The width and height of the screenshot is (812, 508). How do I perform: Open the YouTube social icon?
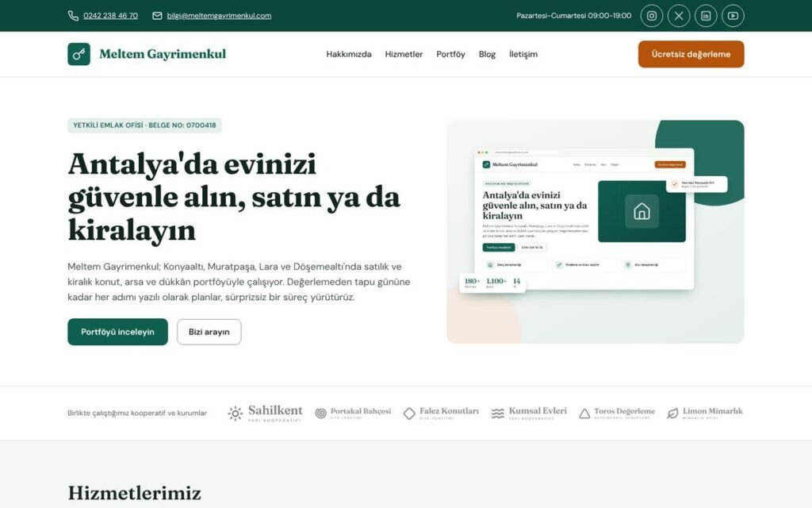pyautogui.click(x=733, y=16)
